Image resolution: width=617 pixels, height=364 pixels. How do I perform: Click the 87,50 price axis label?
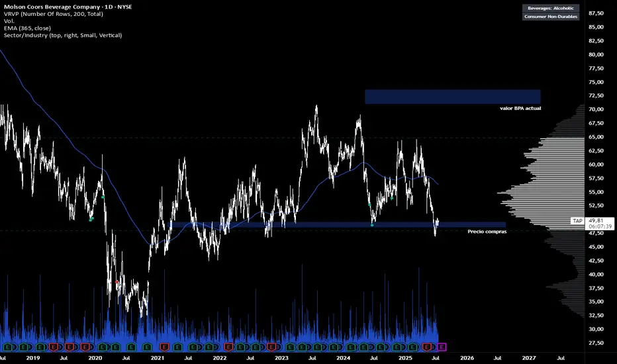[596, 13]
